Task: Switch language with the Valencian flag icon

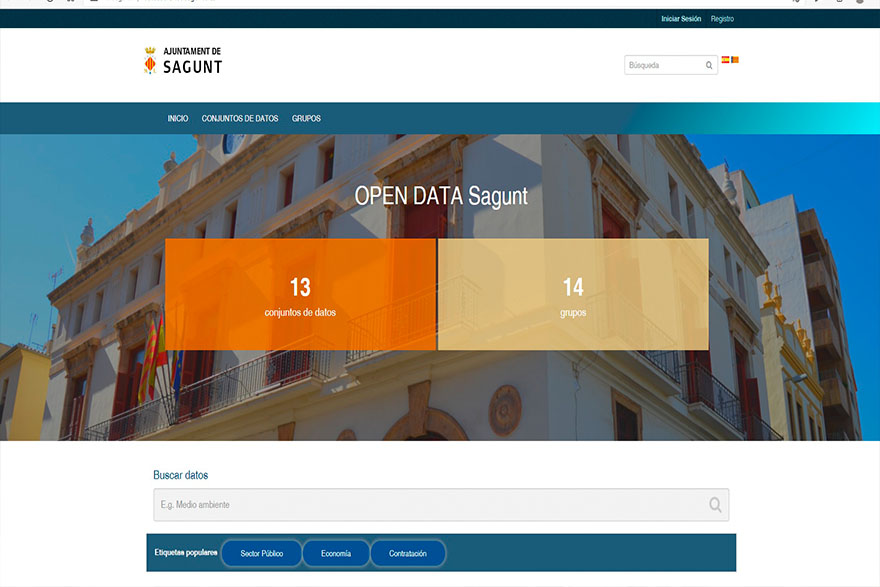Action: (x=735, y=60)
